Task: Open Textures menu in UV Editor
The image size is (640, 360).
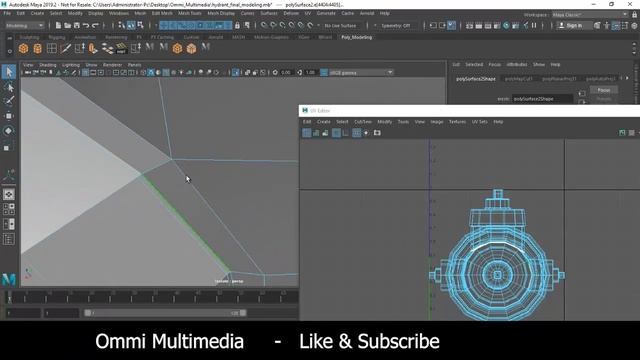Action: coord(457,122)
